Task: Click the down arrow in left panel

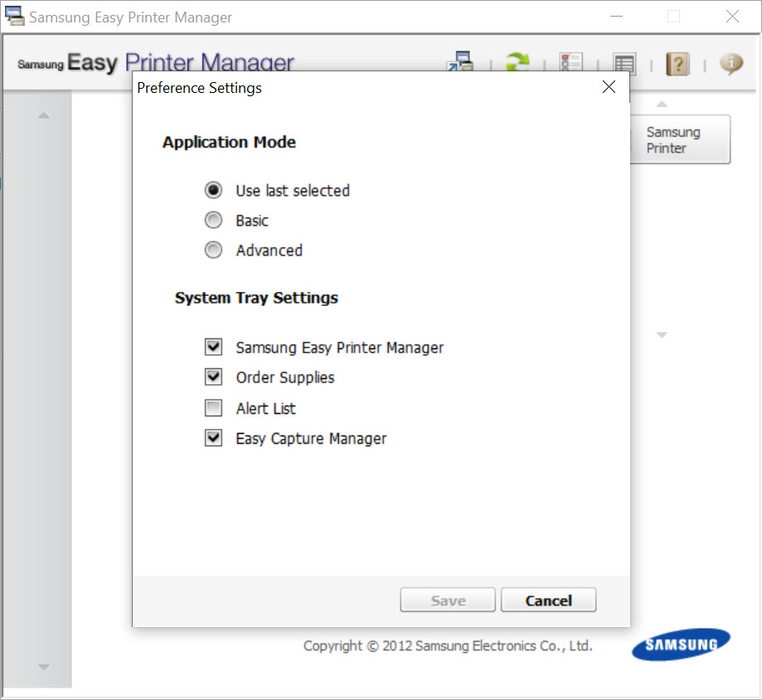Action: click(x=44, y=667)
